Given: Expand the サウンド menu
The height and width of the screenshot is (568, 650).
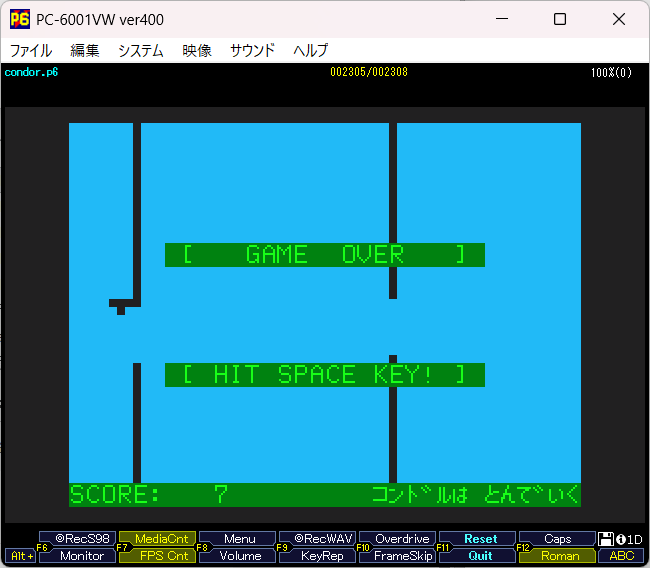Looking at the screenshot, I should [252, 50].
